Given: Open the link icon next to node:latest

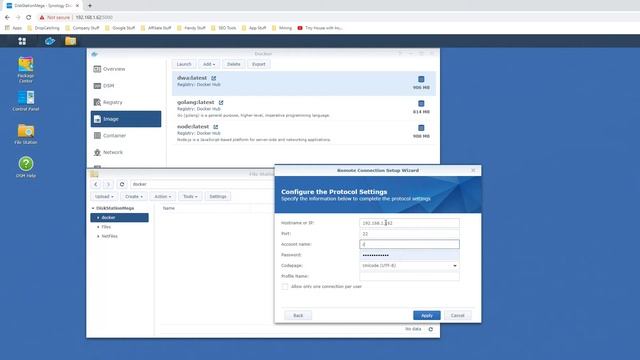Looking at the screenshot, I should tap(216, 127).
